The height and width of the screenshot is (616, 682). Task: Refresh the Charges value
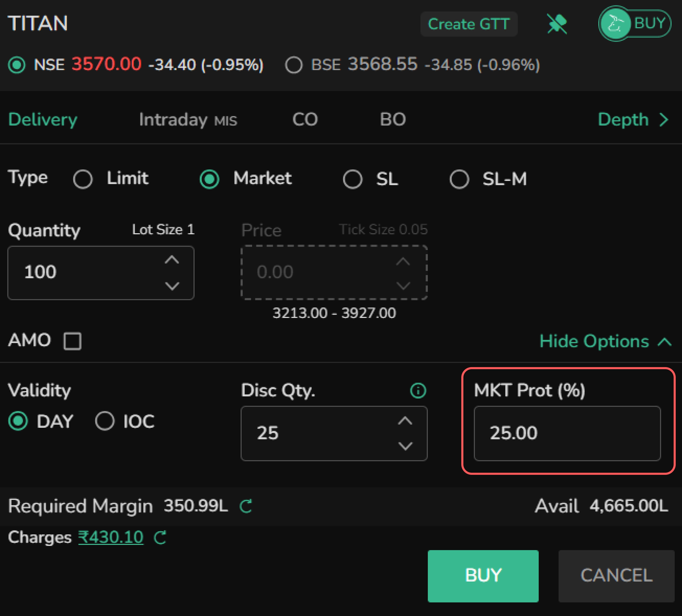coord(160,537)
